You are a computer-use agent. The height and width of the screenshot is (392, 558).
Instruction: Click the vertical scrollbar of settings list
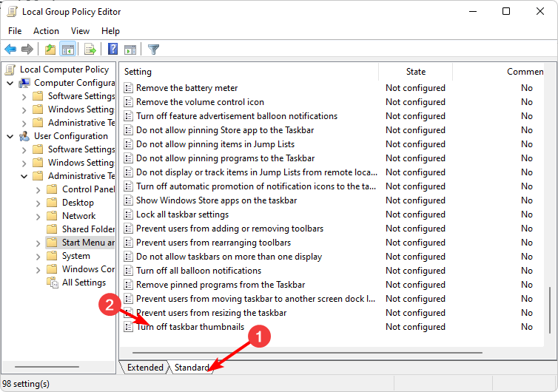(550, 309)
